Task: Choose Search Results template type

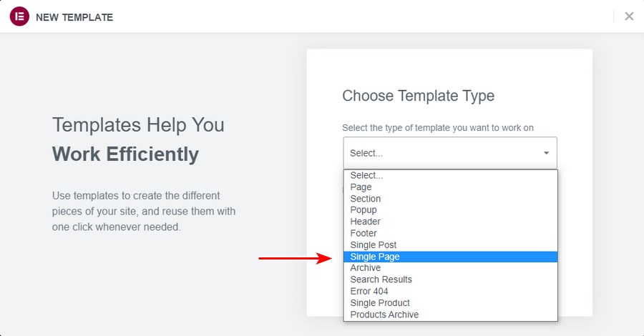Action: (381, 280)
